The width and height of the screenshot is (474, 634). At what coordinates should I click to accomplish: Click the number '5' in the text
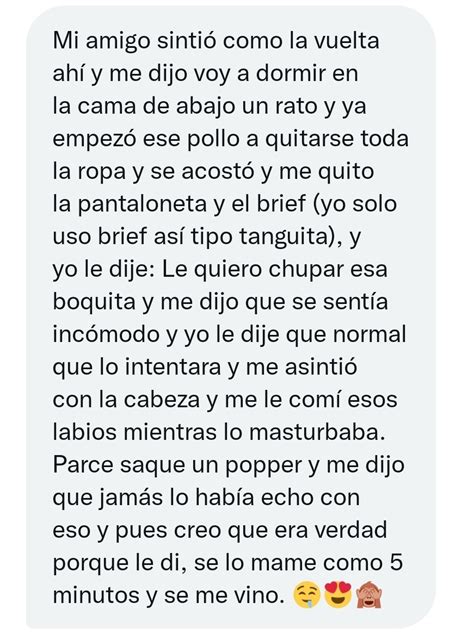[x=396, y=563]
